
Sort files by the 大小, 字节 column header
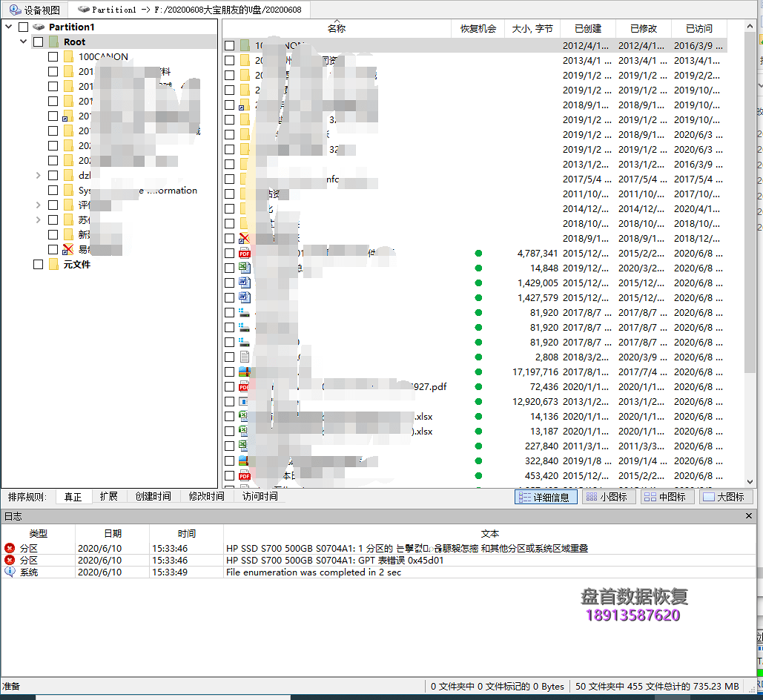[532, 28]
